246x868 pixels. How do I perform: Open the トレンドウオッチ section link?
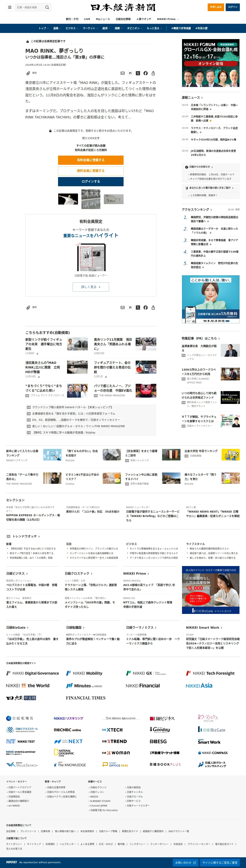click(x=26, y=537)
